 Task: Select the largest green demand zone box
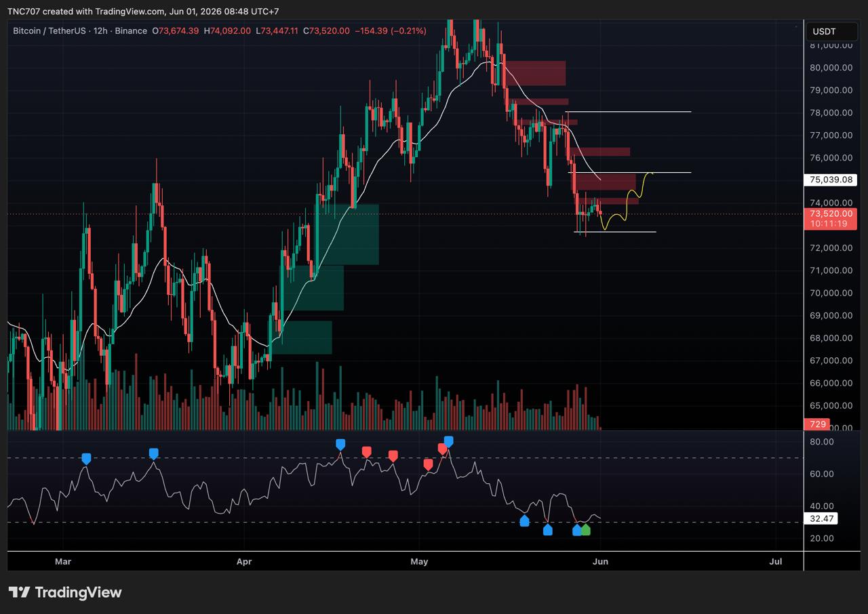(348, 234)
